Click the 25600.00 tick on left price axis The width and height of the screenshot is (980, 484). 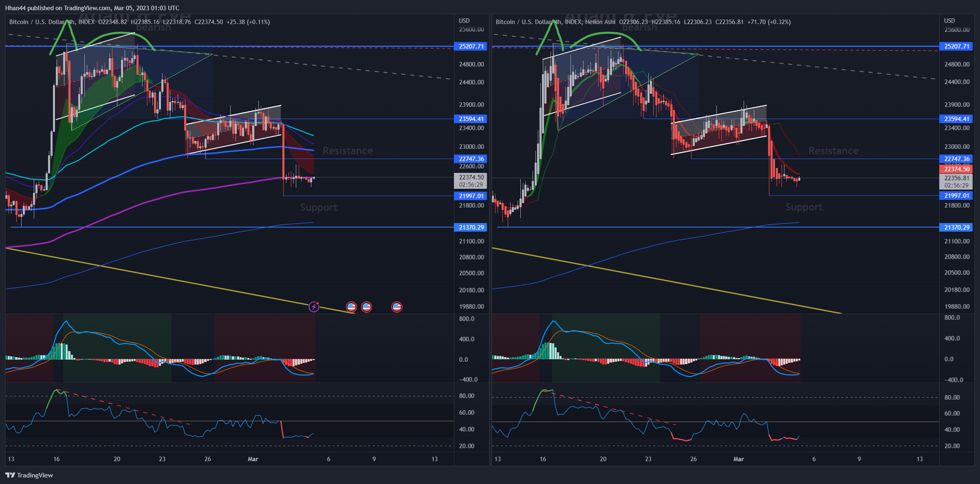coord(471,29)
